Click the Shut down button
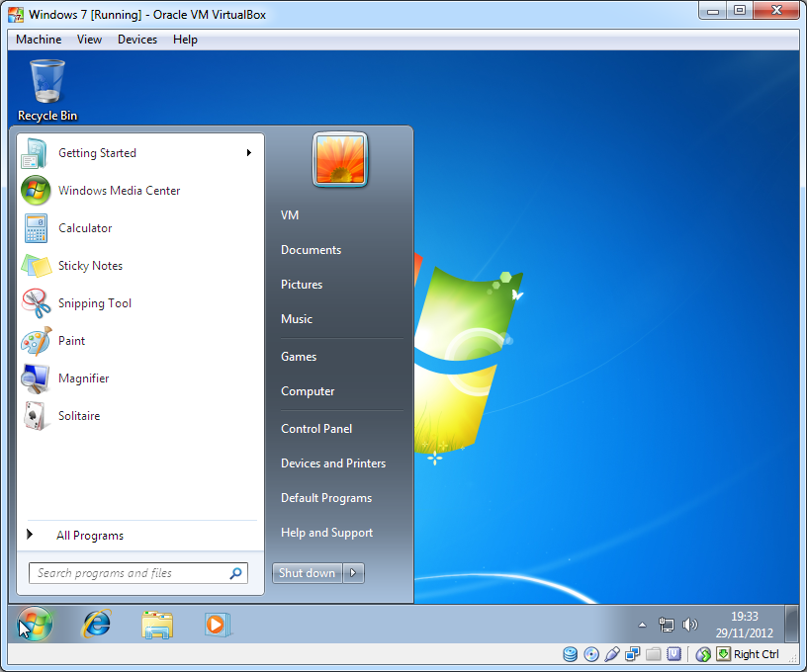Viewport: 807px width, 672px height. point(307,573)
